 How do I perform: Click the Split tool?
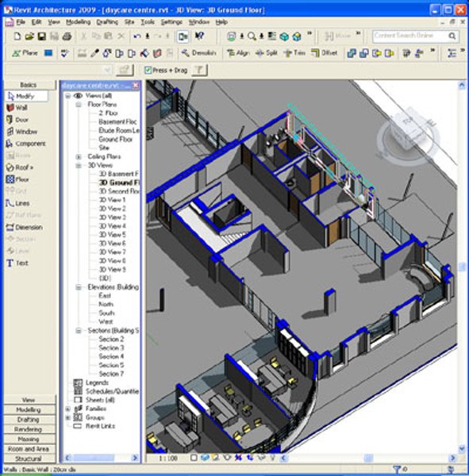click(x=267, y=53)
